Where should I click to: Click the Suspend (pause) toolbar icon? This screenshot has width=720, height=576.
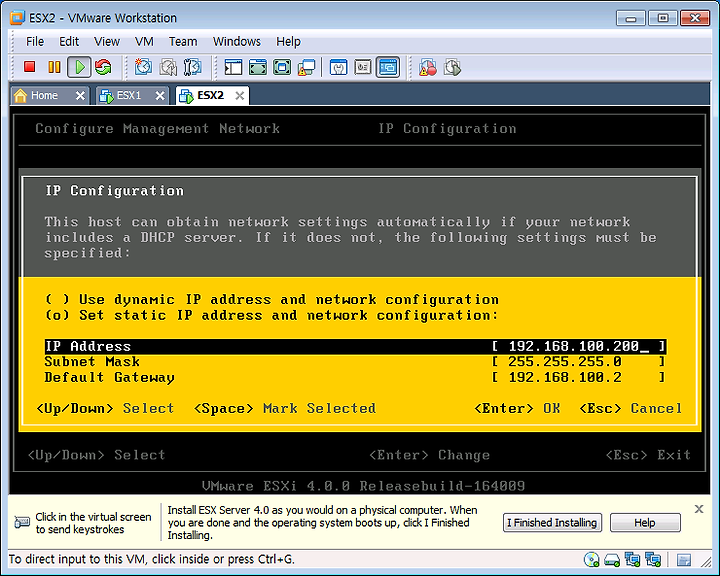tap(54, 67)
